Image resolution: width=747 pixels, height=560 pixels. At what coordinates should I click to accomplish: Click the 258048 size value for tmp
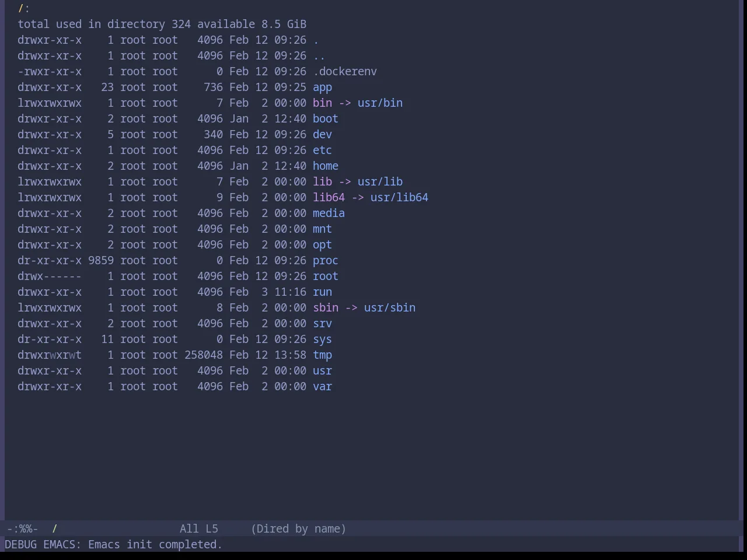204,355
